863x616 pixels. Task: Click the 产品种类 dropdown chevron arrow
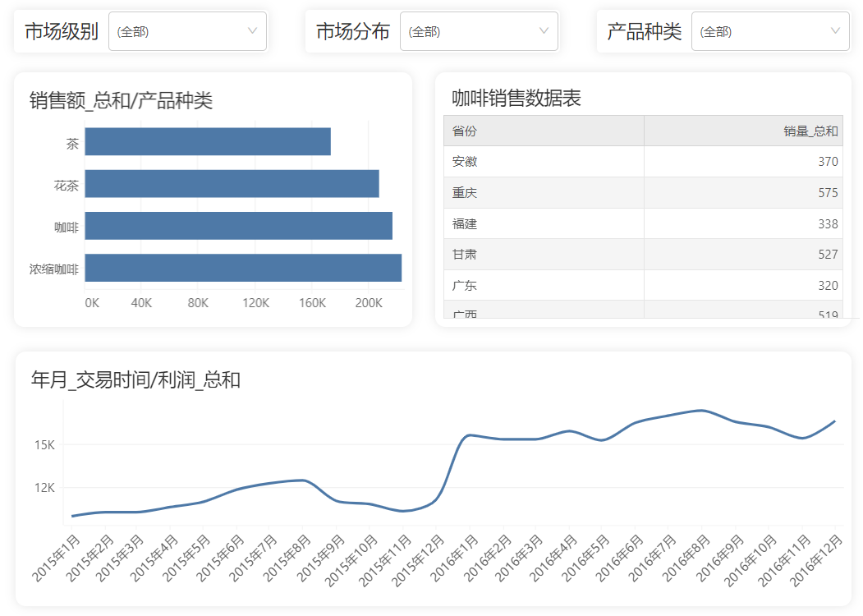835,31
